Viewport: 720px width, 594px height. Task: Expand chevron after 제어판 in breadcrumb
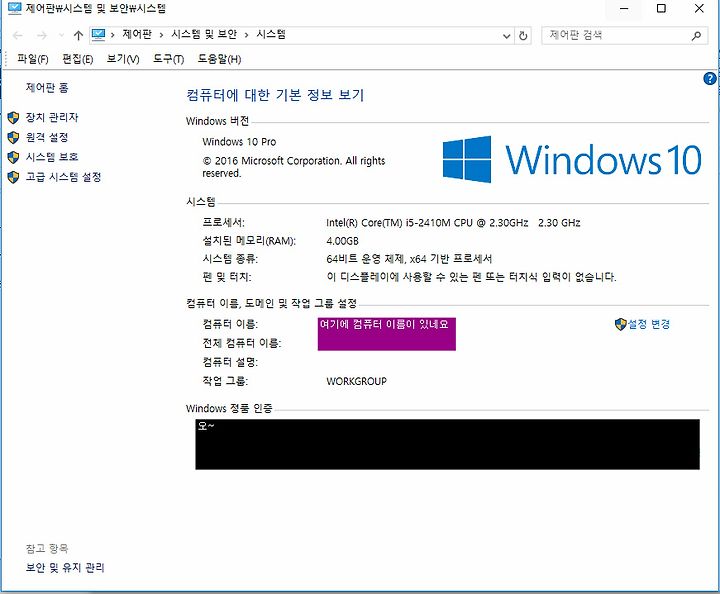pyautogui.click(x=161, y=35)
